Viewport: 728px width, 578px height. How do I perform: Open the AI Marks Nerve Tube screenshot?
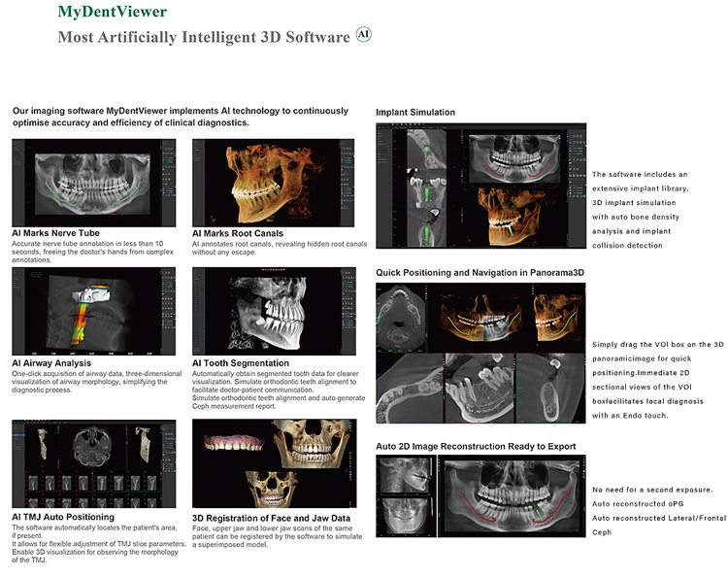click(x=94, y=183)
